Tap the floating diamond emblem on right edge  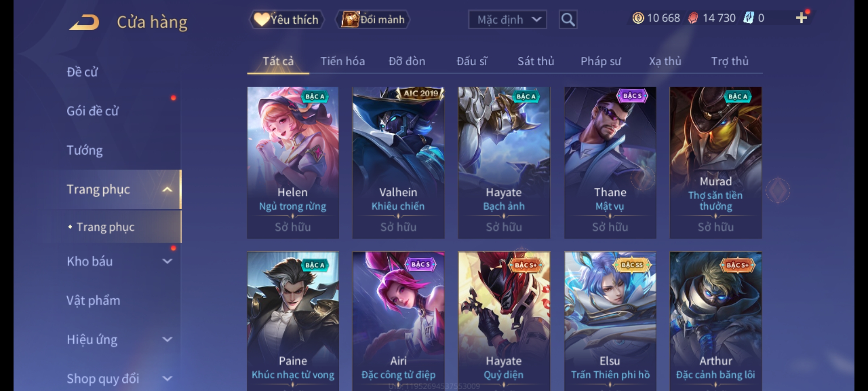pyautogui.click(x=778, y=190)
